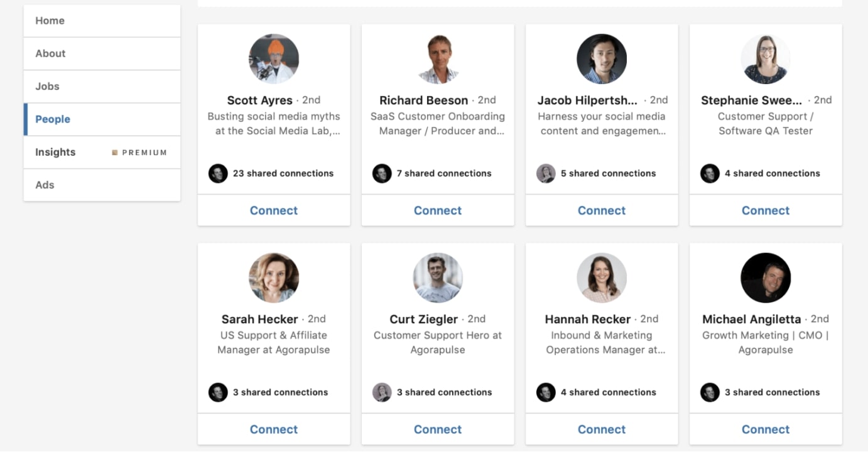View Michael Angiletta's profile photo
Screen dimensions: 868x452
[x=766, y=278]
